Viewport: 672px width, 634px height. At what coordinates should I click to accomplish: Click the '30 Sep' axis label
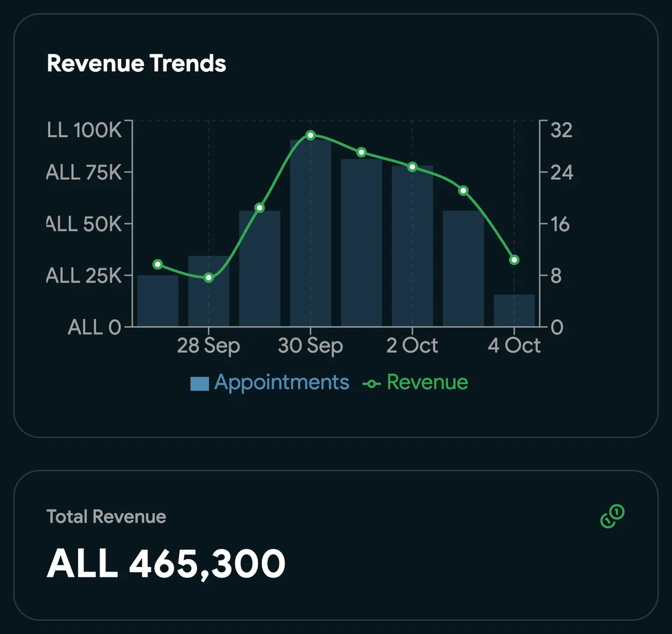311,346
